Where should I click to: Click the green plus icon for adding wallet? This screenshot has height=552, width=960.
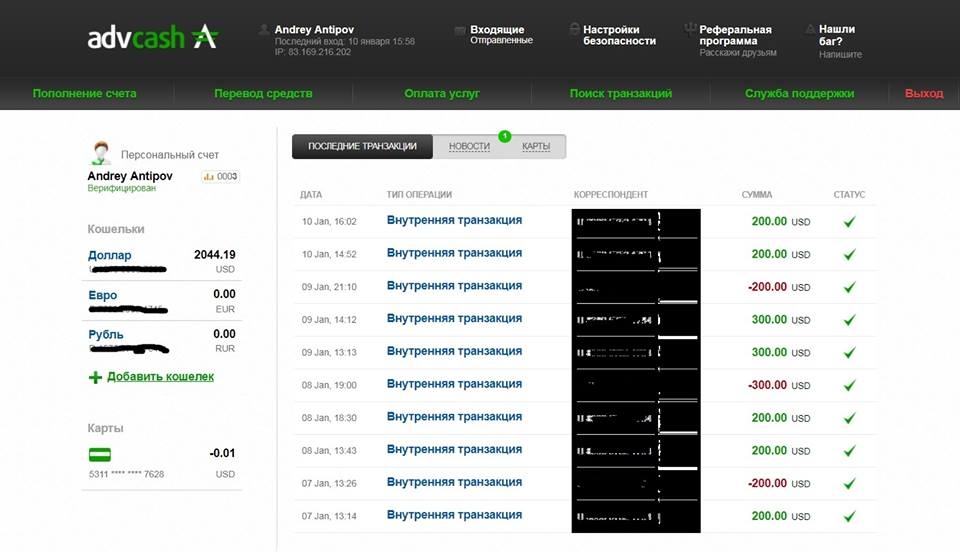click(95, 377)
